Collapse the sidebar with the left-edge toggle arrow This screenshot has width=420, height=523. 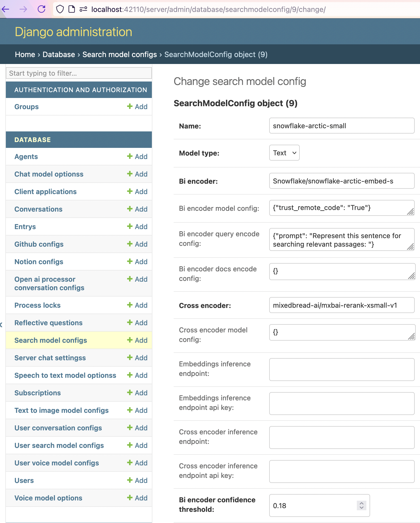pos(1,324)
